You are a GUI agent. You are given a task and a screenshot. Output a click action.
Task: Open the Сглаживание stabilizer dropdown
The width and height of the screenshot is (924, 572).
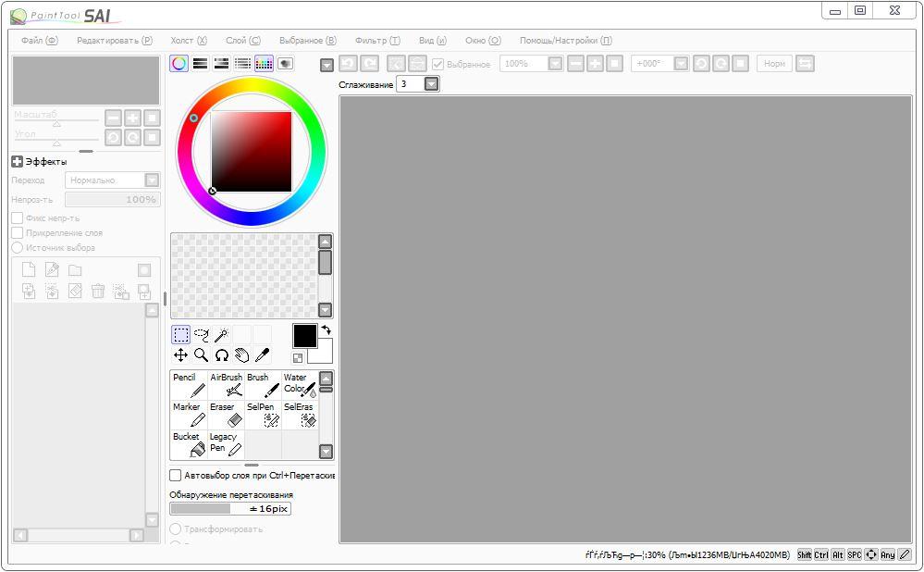(x=432, y=84)
